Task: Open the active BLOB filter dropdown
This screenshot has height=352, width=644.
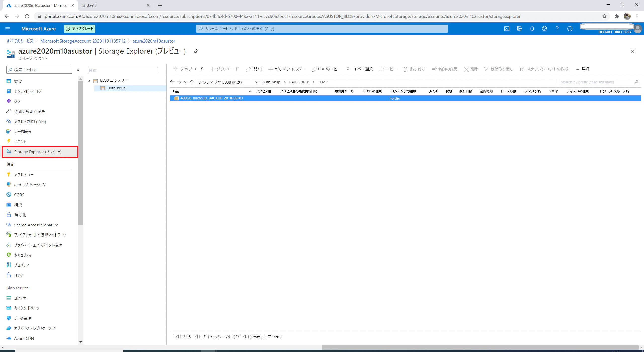Action: (228, 82)
